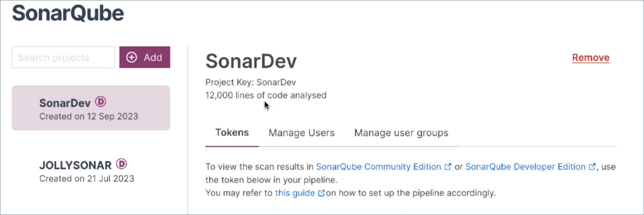The image size is (644, 215).
Task: Click external-link icon after 'this guide'
Action: (321, 193)
